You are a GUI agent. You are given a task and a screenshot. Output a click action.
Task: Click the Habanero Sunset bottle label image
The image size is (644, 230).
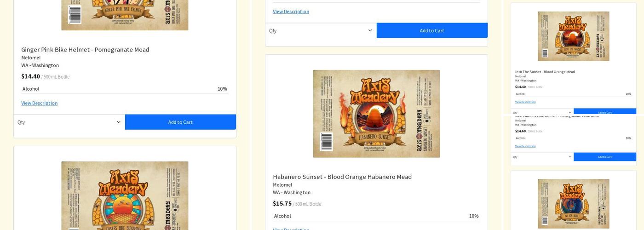point(376,114)
